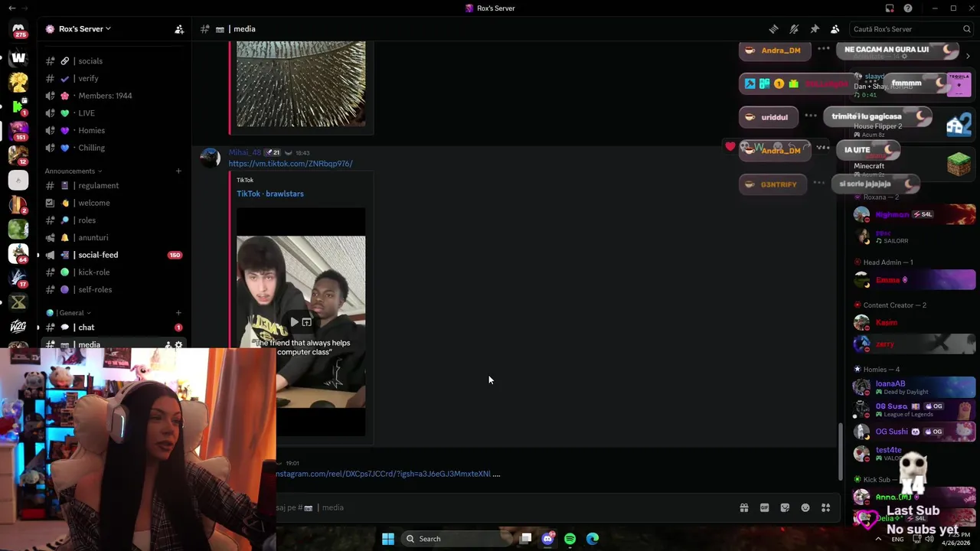Switch to the white W server icon
The width and height of the screenshot is (980, 551).
point(18,57)
